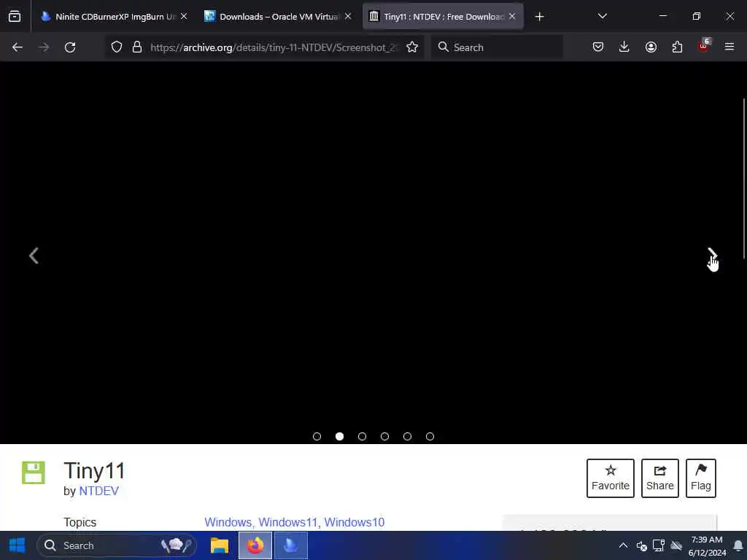Show hidden system tray icons
This screenshot has width=747, height=560.
coord(623,545)
